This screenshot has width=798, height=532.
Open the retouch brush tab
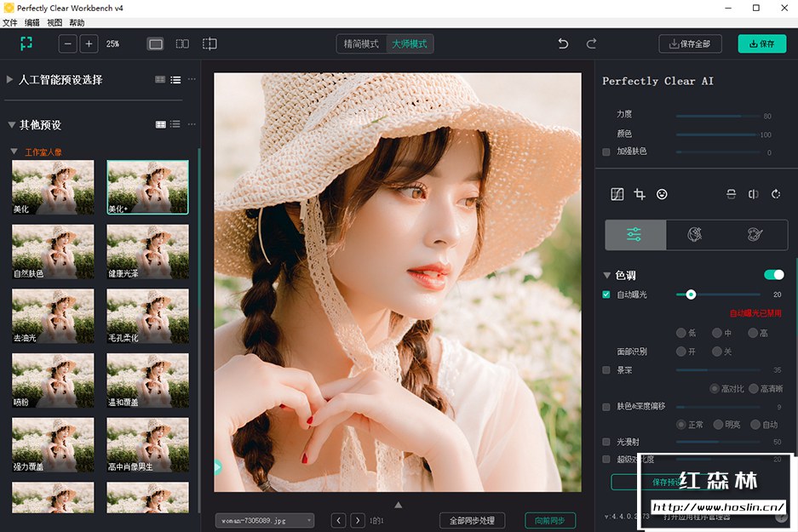pyautogui.click(x=695, y=234)
